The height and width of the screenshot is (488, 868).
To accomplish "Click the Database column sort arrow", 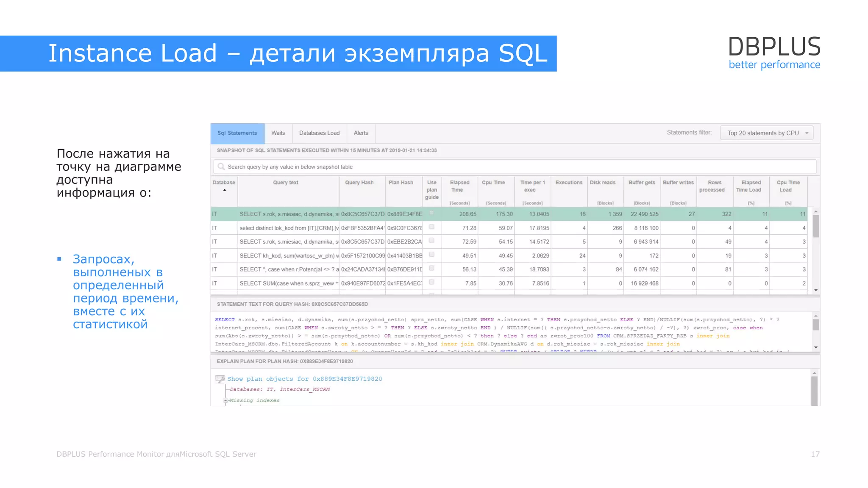I will tap(225, 190).
